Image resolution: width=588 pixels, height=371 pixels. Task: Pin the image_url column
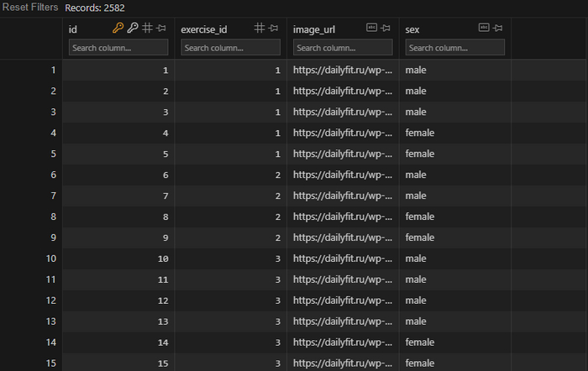pyautogui.click(x=386, y=29)
